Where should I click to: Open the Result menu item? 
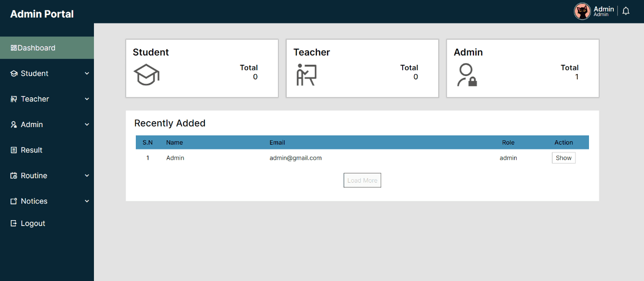click(x=30, y=150)
